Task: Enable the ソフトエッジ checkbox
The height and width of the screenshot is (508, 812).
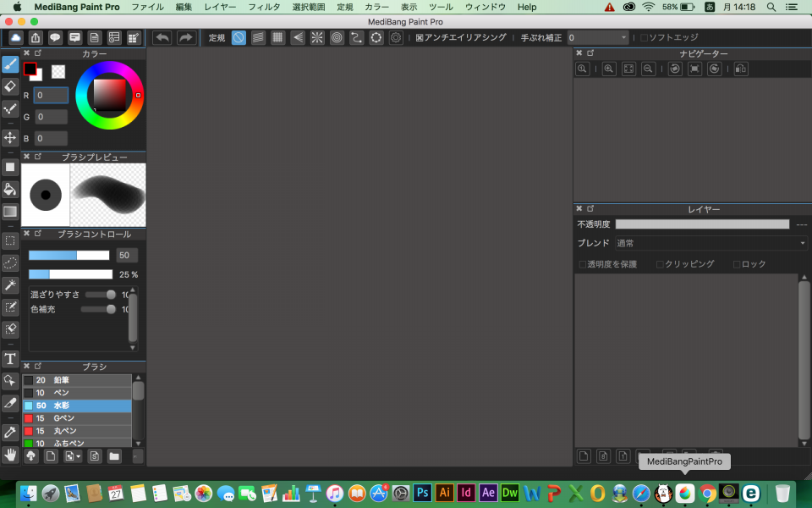Action: pos(645,38)
